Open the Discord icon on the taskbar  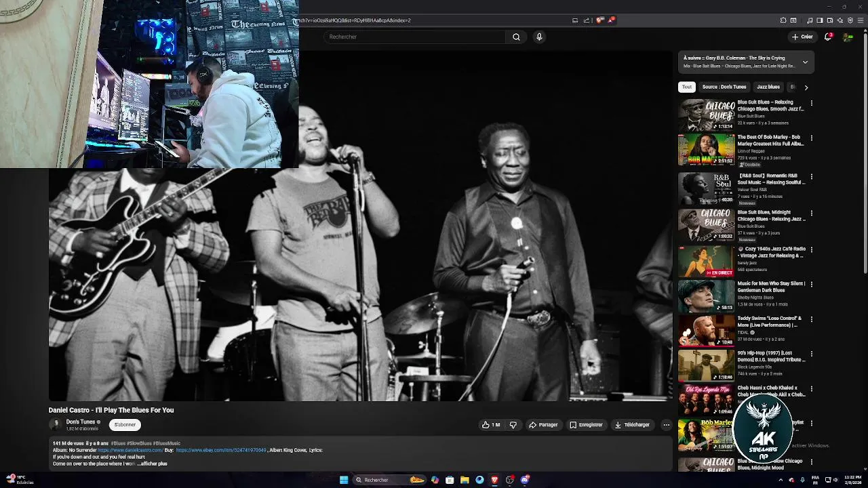click(x=524, y=480)
